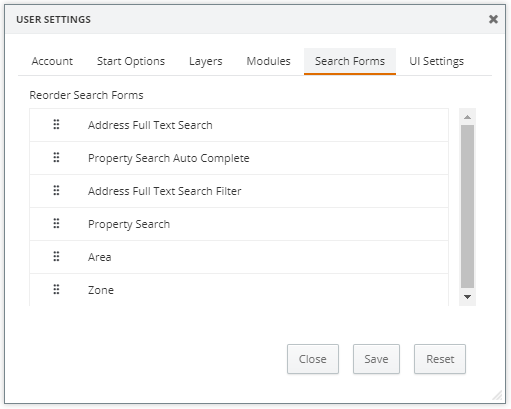Switch to the UI Settings tab
Image resolution: width=511 pixels, height=409 pixels.
(437, 61)
